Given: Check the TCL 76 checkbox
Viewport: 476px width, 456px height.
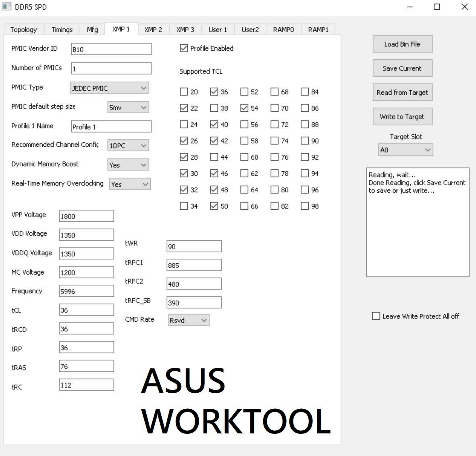Looking at the screenshot, I should [274, 157].
